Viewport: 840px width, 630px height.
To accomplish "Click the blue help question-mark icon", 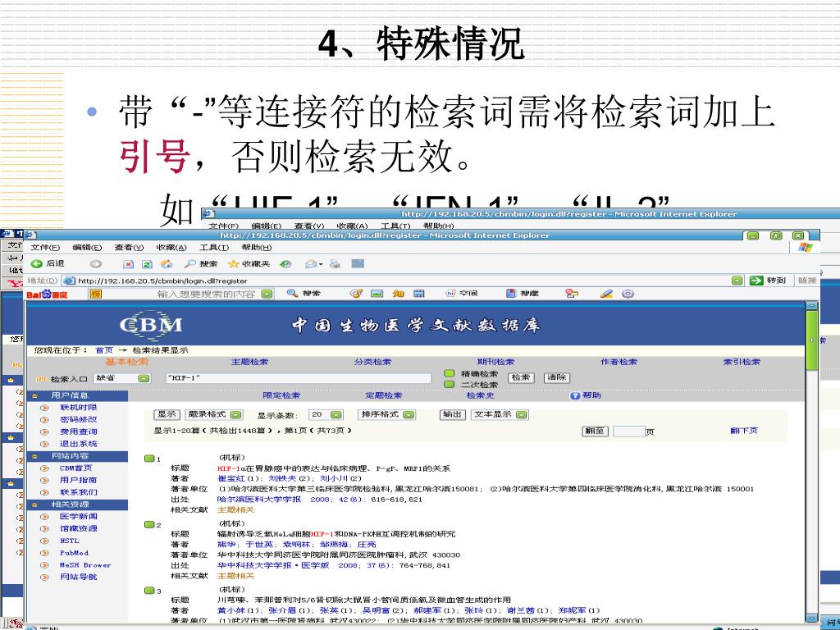I will 575,395.
